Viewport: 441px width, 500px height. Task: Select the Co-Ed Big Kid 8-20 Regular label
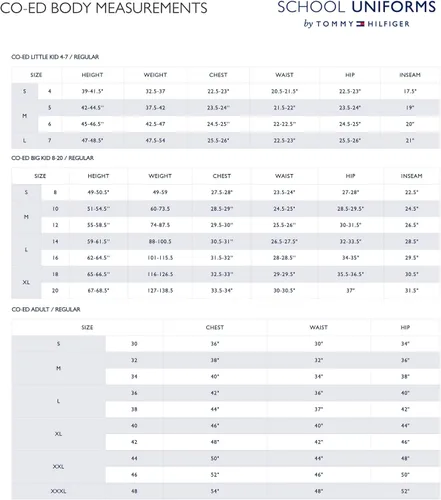tap(53, 158)
